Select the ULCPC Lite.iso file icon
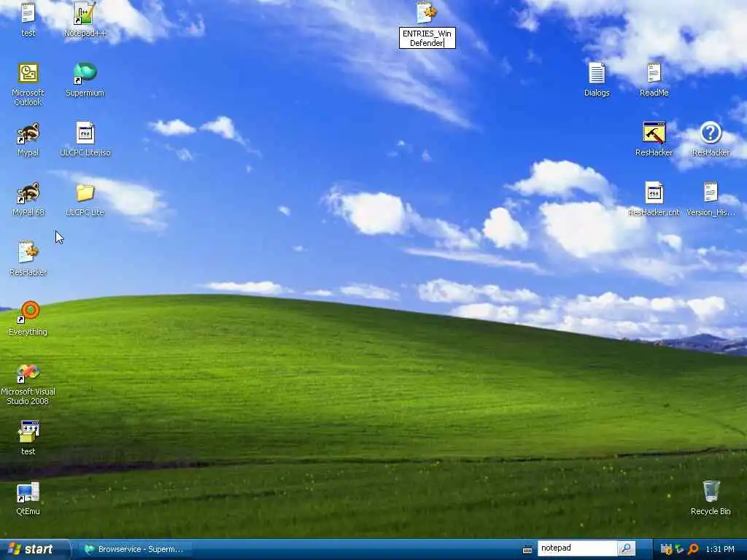This screenshot has height=560, width=747. point(85,133)
